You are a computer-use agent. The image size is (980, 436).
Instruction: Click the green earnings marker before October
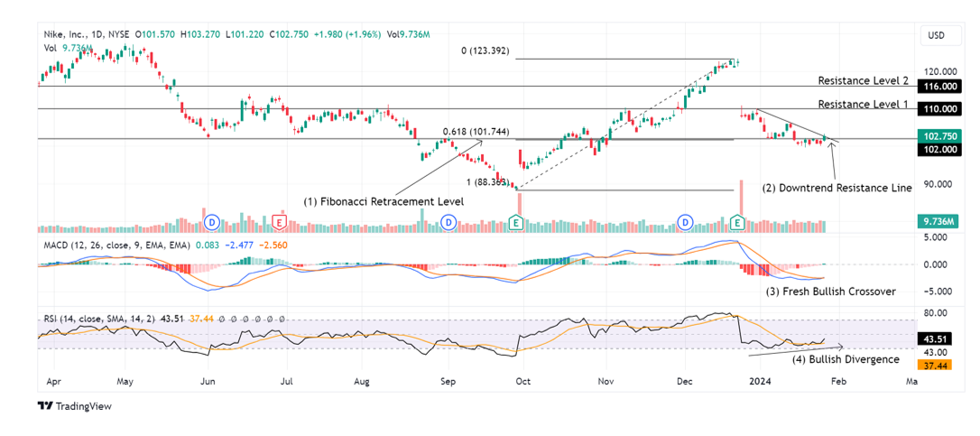click(x=515, y=221)
